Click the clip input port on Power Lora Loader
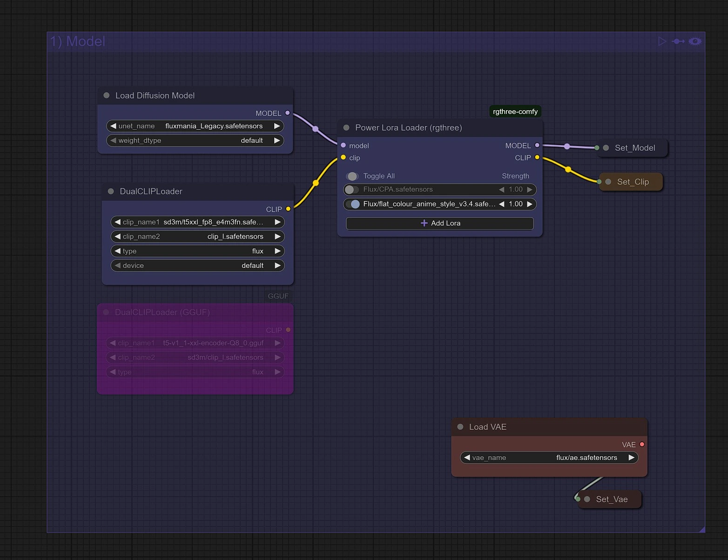This screenshot has width=728, height=560. pyautogui.click(x=344, y=157)
